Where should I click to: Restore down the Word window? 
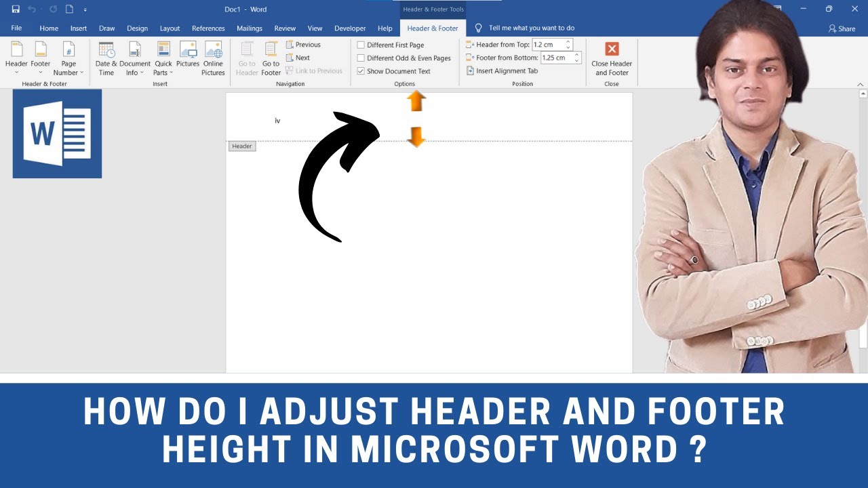(x=829, y=9)
